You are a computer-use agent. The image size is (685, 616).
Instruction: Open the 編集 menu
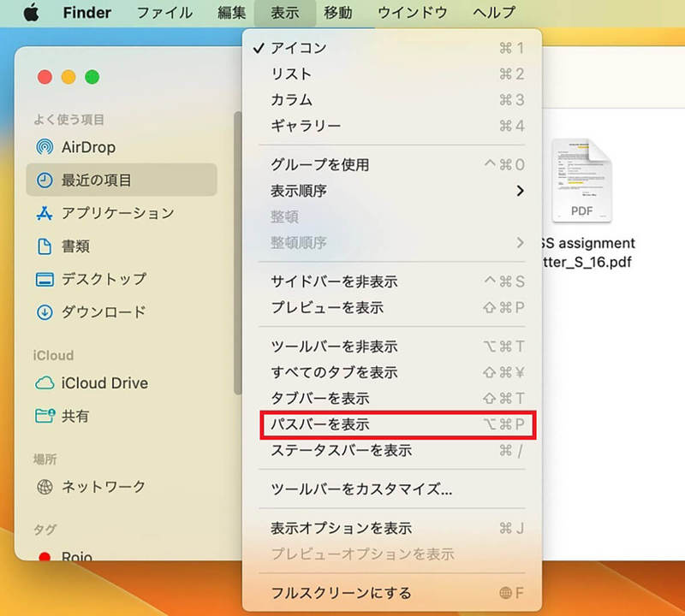pos(232,13)
